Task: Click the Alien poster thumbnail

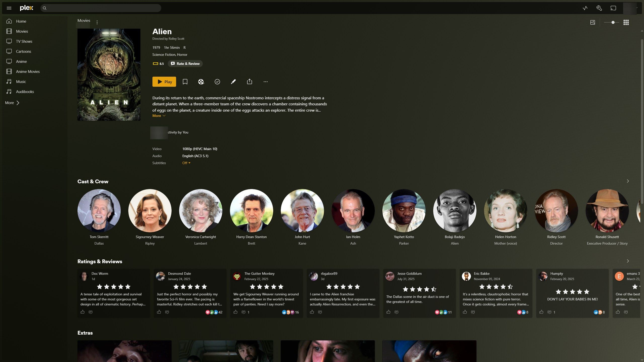Action: tap(109, 75)
